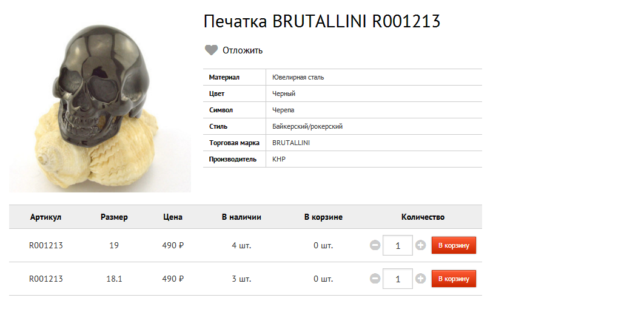Click the heart icon next to Отложить
644x309 pixels.
pos(211,50)
